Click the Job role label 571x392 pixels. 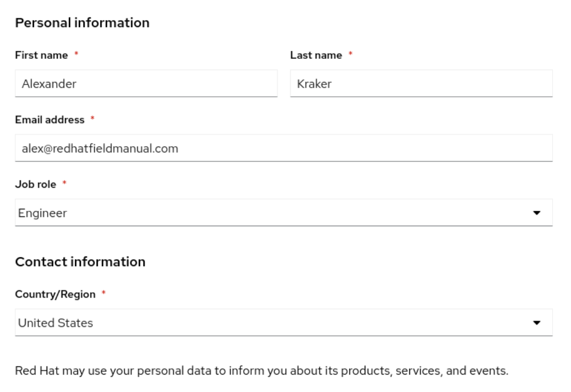(36, 184)
